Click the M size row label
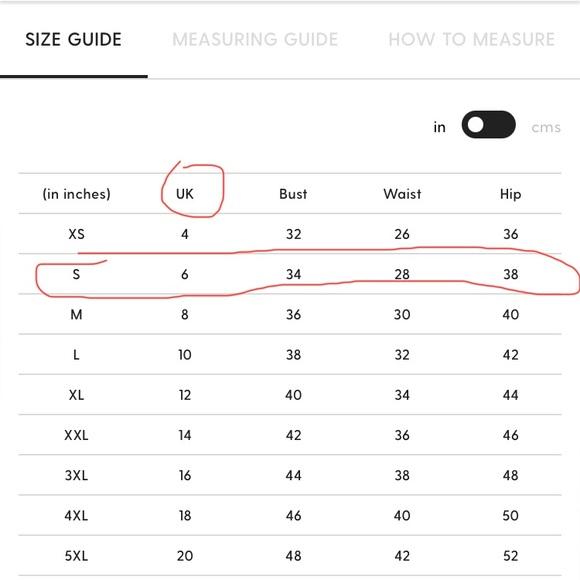 [x=76, y=315]
